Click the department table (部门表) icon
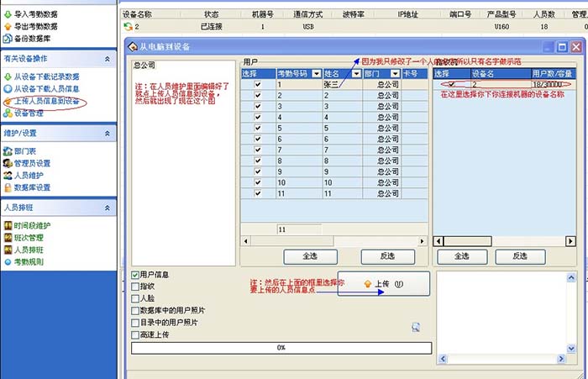The image size is (588, 379). (8, 151)
